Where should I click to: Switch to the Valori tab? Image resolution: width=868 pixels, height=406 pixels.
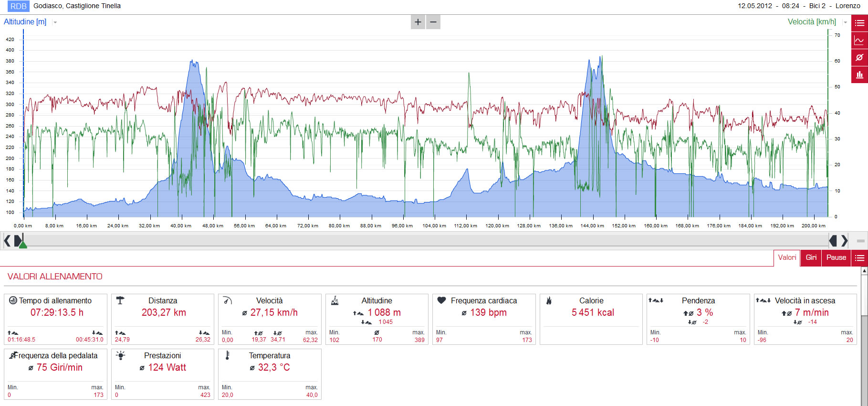click(x=787, y=258)
